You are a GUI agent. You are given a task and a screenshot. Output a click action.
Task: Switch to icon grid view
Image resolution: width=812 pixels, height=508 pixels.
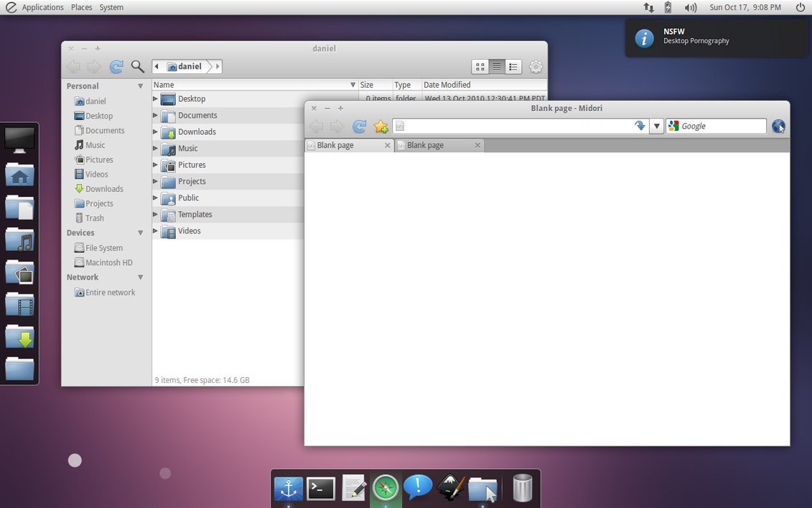click(480, 67)
